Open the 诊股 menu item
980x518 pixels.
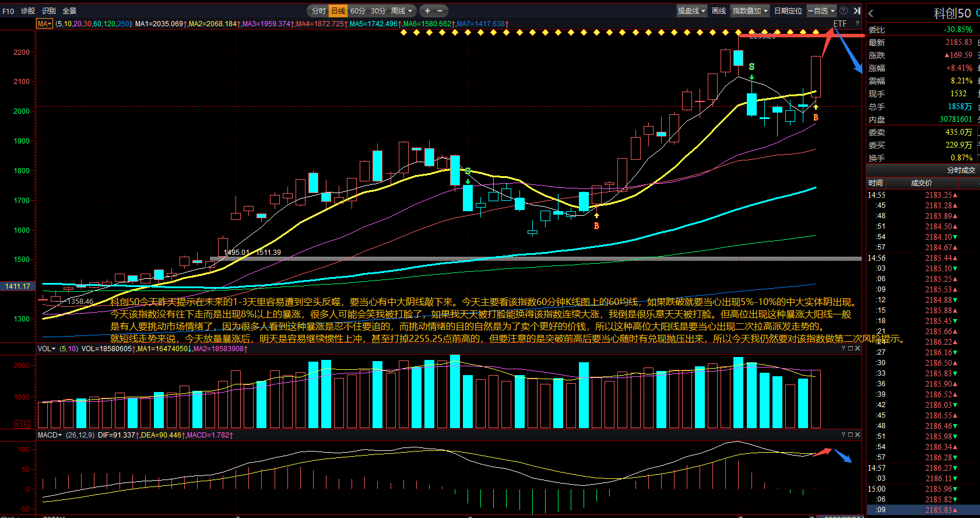28,11
